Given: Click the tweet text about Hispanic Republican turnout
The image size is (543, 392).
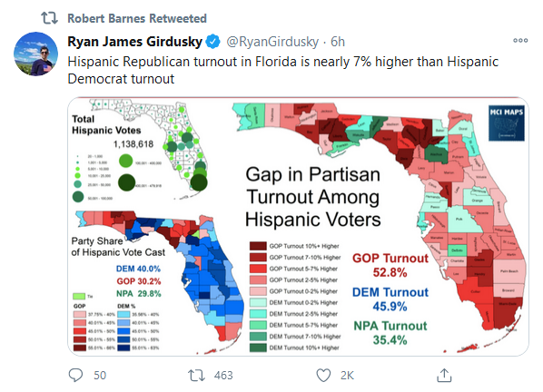Looking at the screenshot, I should pos(283,70).
